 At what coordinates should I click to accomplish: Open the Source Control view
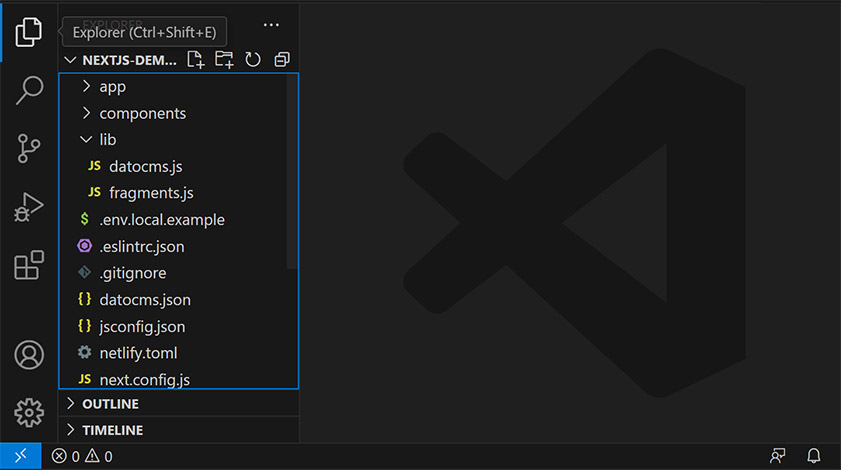tap(28, 148)
